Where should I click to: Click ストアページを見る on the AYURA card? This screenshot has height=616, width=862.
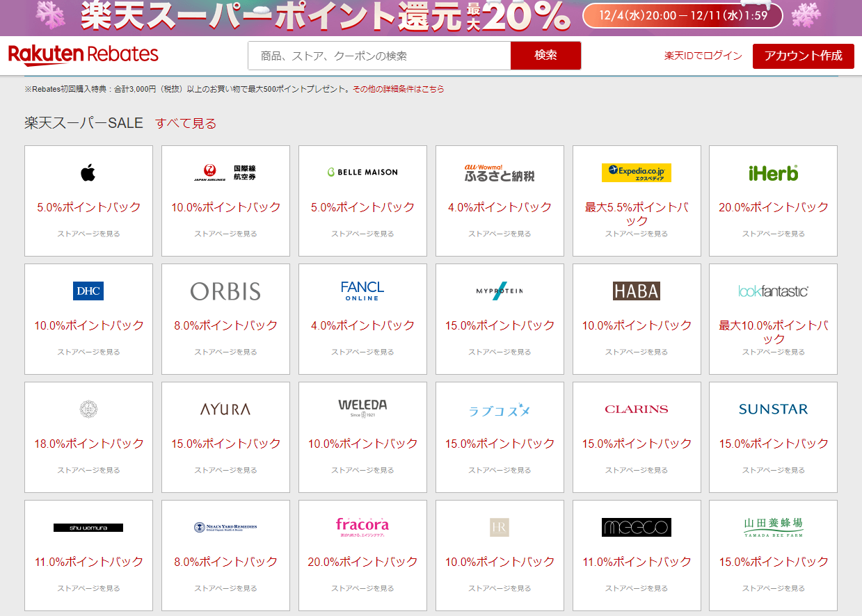click(225, 471)
